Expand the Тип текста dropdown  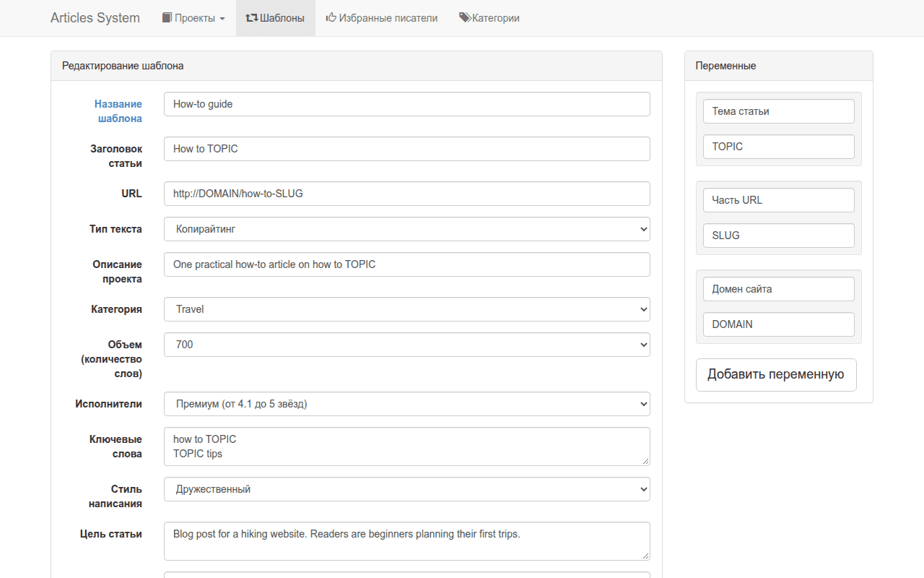[x=407, y=229]
